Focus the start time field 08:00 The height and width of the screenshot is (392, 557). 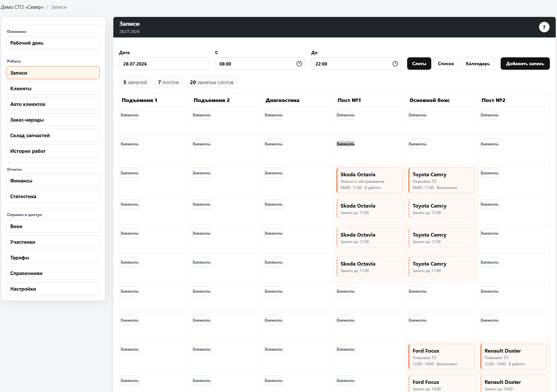[x=260, y=64]
